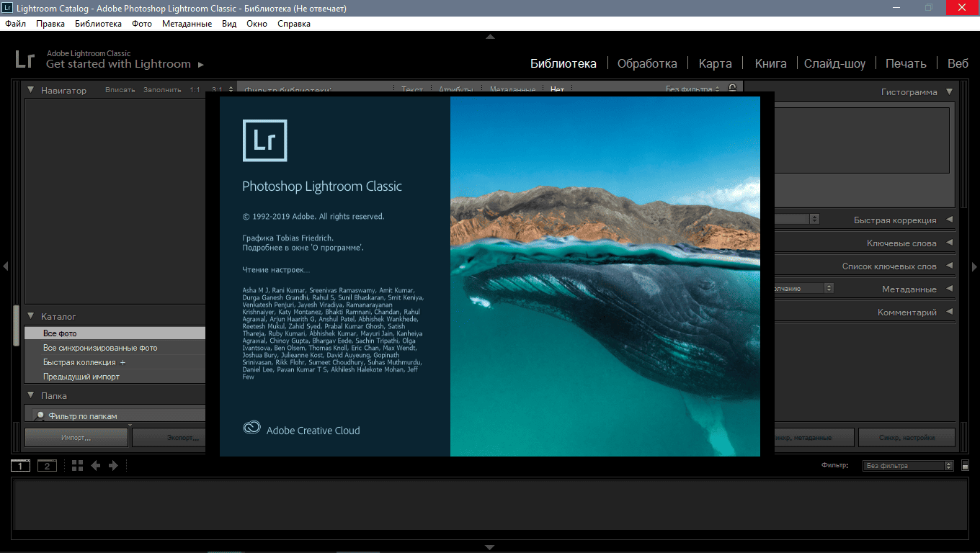980x553 pixels.
Task: Expand the Комментарий panel
Action: [x=949, y=312]
